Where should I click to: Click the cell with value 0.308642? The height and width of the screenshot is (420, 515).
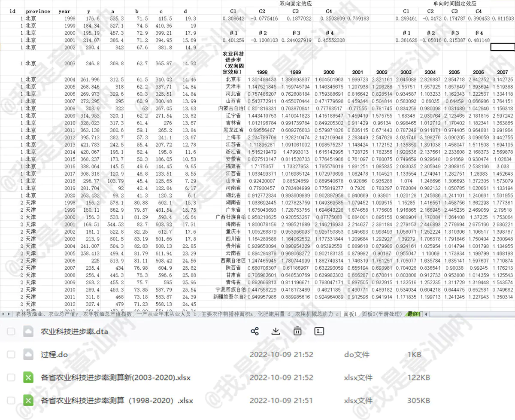234,18
